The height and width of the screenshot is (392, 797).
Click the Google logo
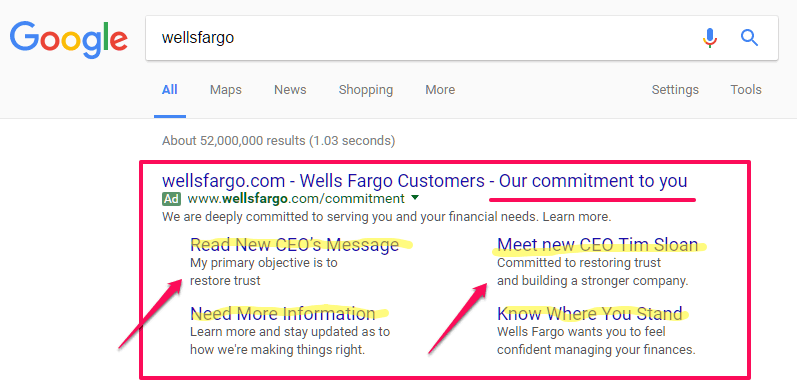click(x=68, y=41)
